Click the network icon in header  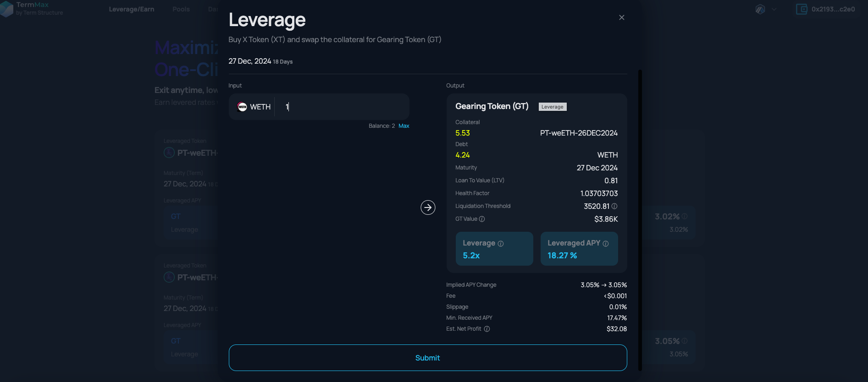click(x=760, y=9)
